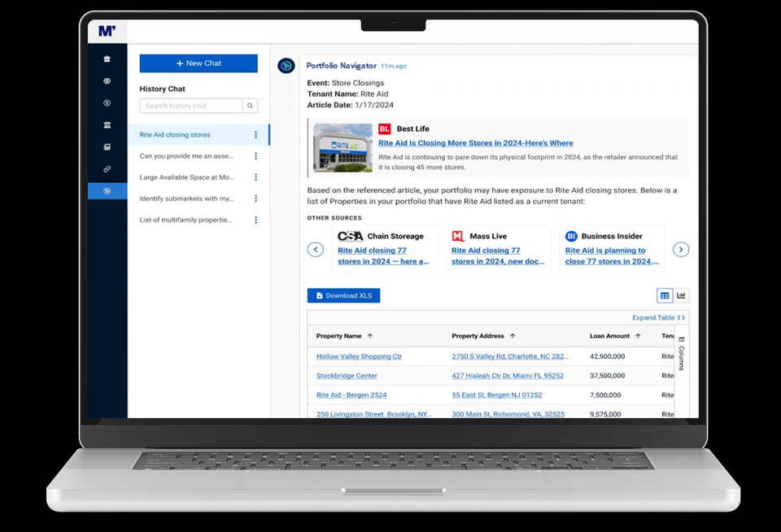Open options for List of multifamily chat
Viewport: 781px width, 532px height.
click(x=255, y=220)
